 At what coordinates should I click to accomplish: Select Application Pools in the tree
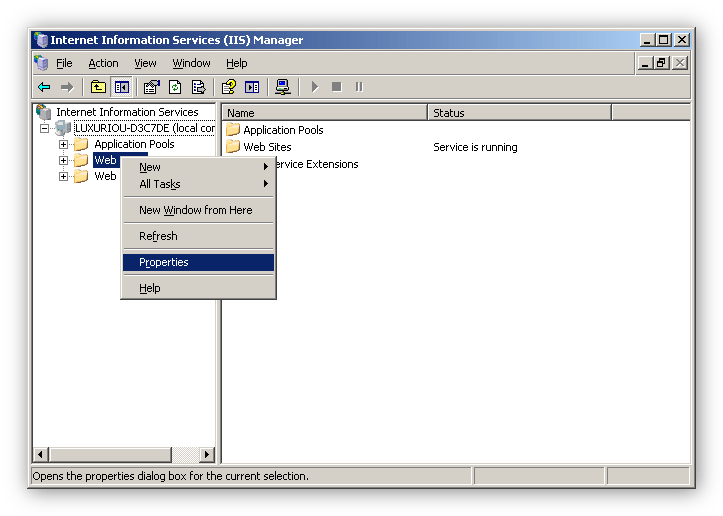tap(134, 144)
